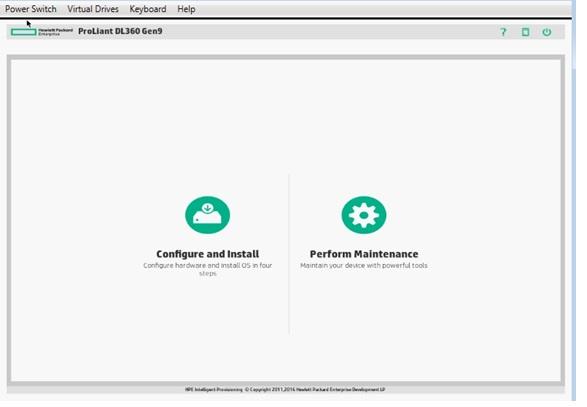Screen dimensions: 587x407
Task: Click the green power icon in the header
Action: tap(547, 32)
